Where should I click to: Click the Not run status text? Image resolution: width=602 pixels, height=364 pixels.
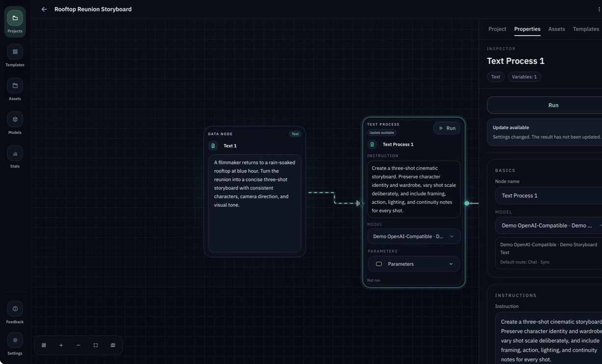pyautogui.click(x=373, y=280)
